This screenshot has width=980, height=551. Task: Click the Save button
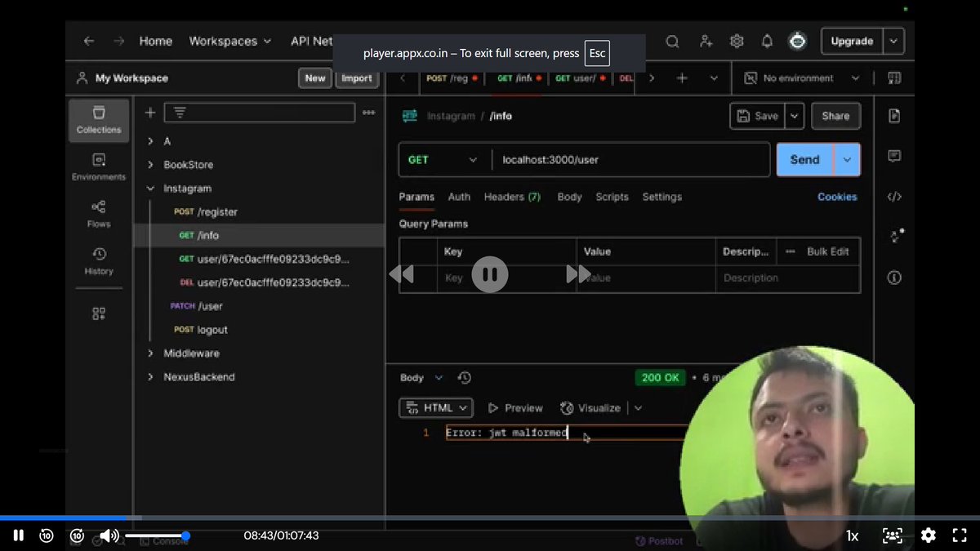click(757, 116)
